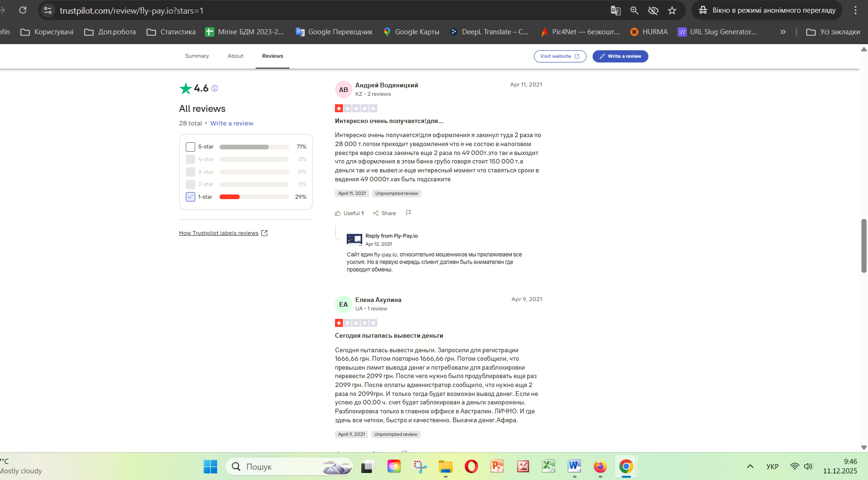Image resolution: width=868 pixels, height=480 pixels.
Task: Switch to Chrome taskbar icon
Action: pos(626,466)
